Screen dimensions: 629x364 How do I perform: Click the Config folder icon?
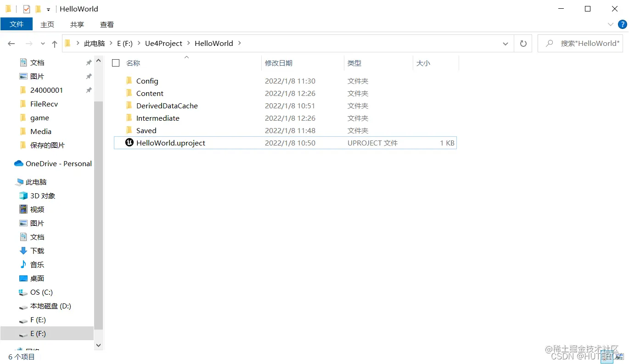[129, 81]
